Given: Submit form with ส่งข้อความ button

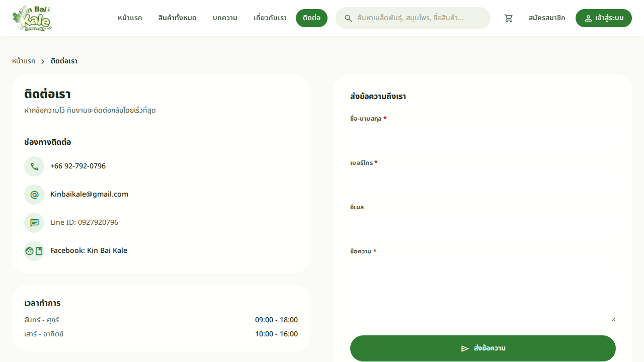Looking at the screenshot, I should pyautogui.click(x=482, y=348).
